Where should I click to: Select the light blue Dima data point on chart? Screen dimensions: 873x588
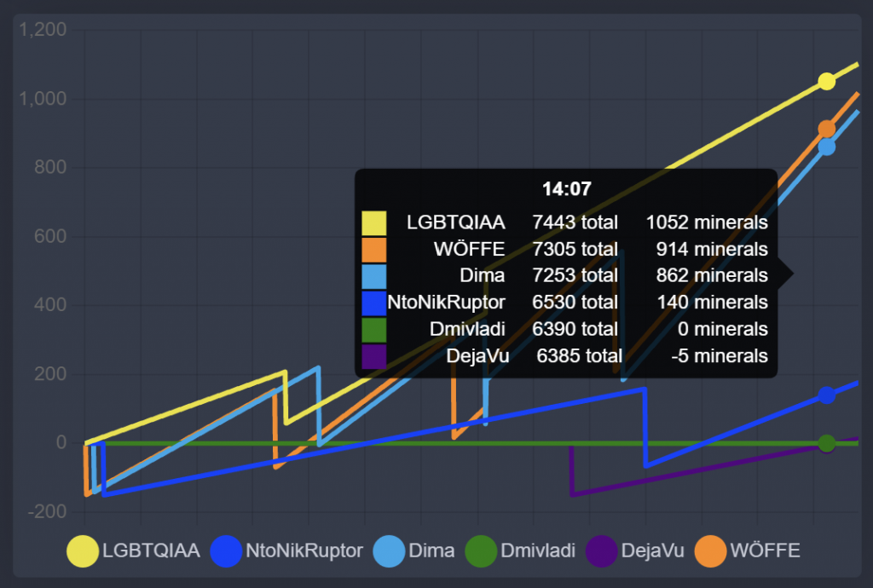click(x=826, y=147)
